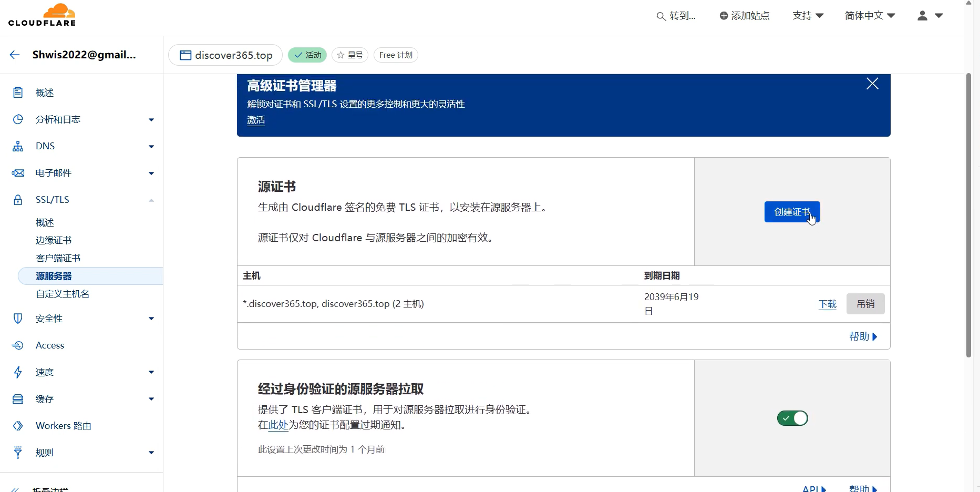Click the 2039年6月19日 expiry date
This screenshot has width=980, height=492.
tap(672, 304)
